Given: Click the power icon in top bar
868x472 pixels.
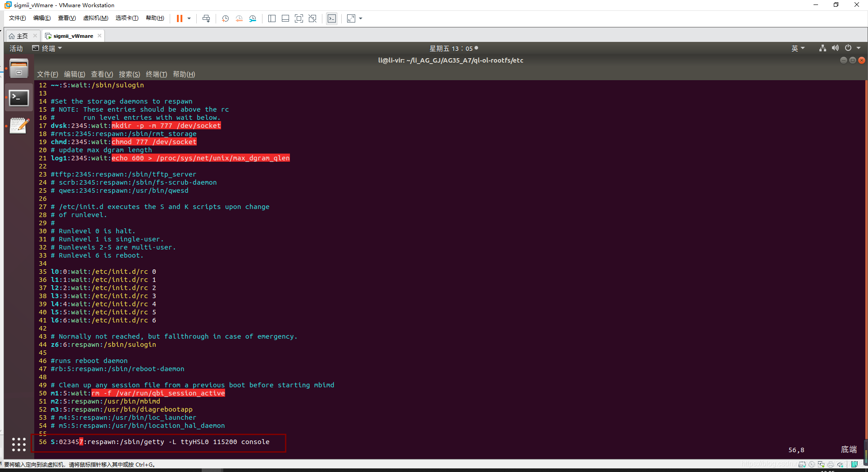Looking at the screenshot, I should click(x=848, y=48).
